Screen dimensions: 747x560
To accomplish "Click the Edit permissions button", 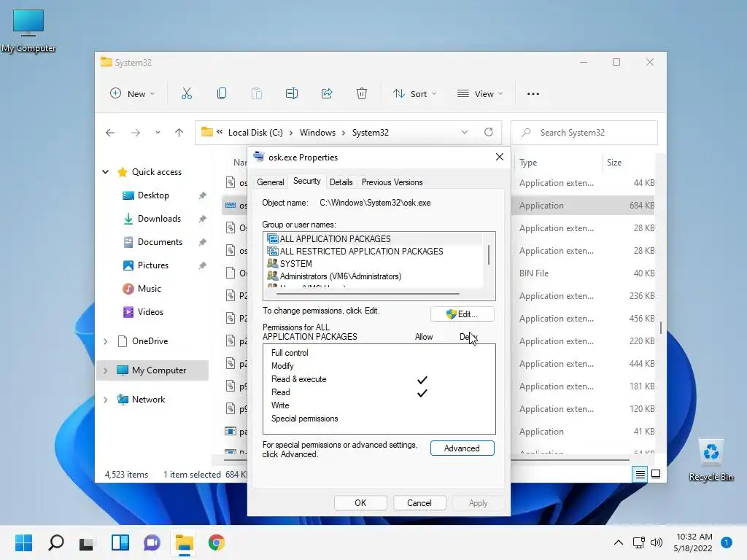I will [x=462, y=314].
